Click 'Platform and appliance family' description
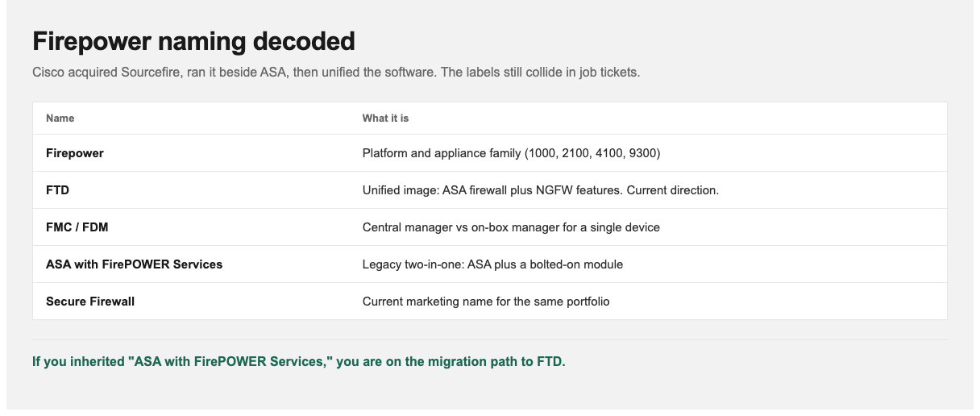Viewport: 980px width, 416px height. (512, 153)
